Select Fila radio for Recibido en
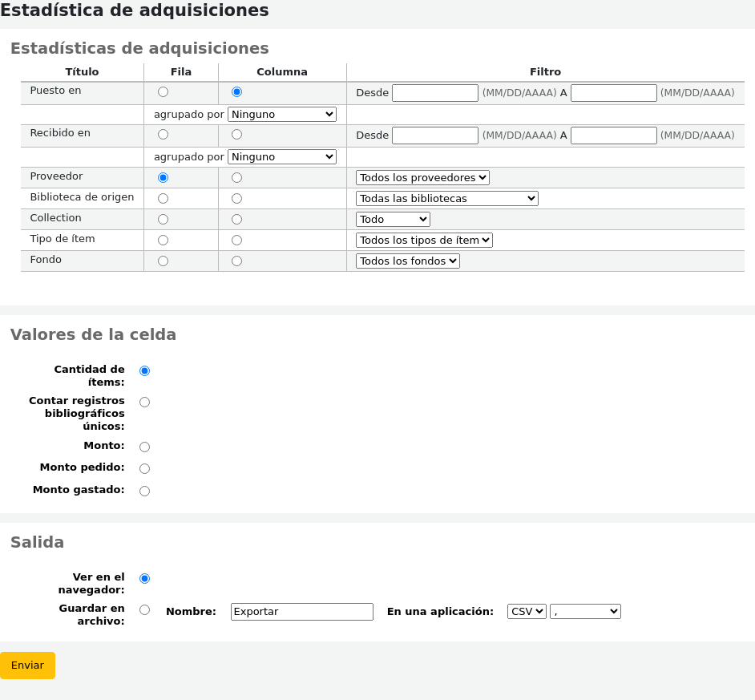755x700 pixels. (x=164, y=135)
